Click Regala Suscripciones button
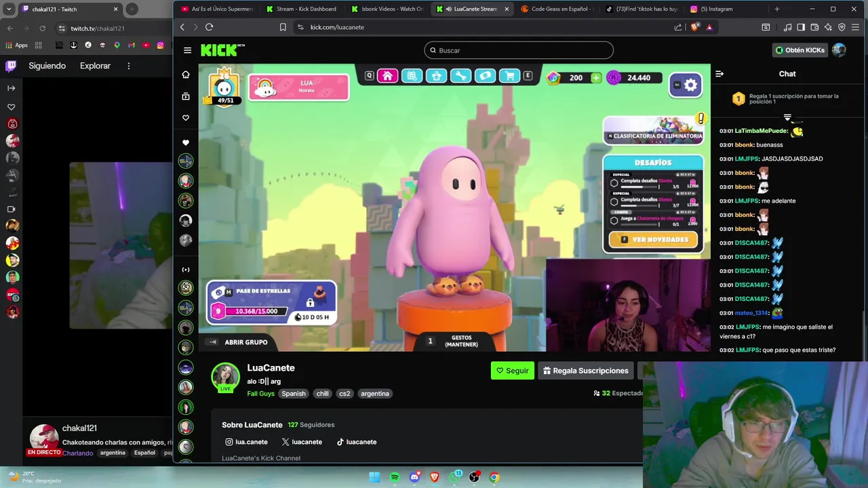The height and width of the screenshot is (488, 868). [586, 371]
